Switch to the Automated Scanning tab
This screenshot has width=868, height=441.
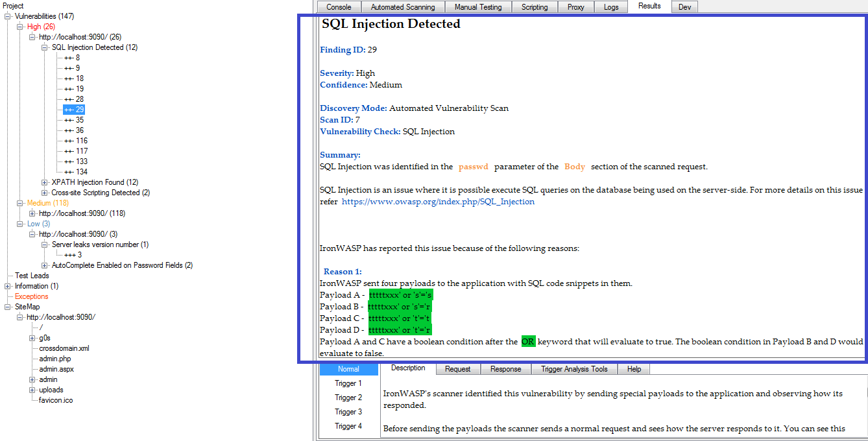403,6
